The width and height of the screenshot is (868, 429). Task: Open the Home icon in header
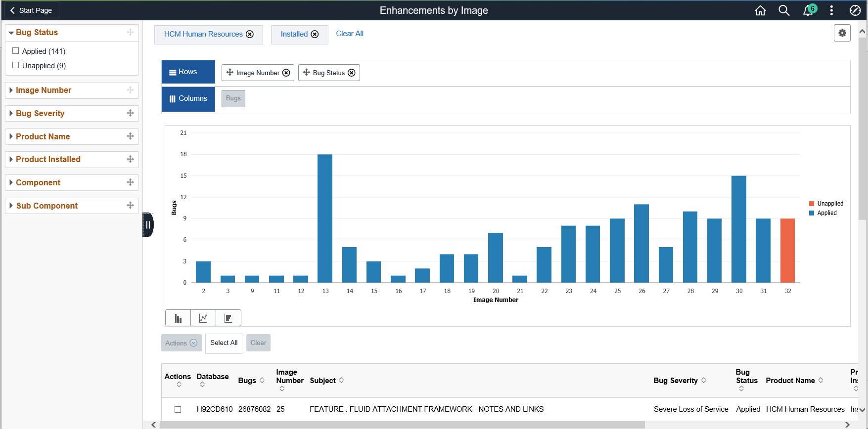[760, 10]
